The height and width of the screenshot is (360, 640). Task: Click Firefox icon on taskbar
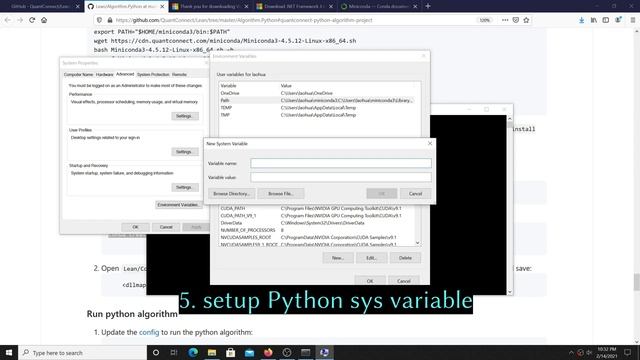(268, 353)
